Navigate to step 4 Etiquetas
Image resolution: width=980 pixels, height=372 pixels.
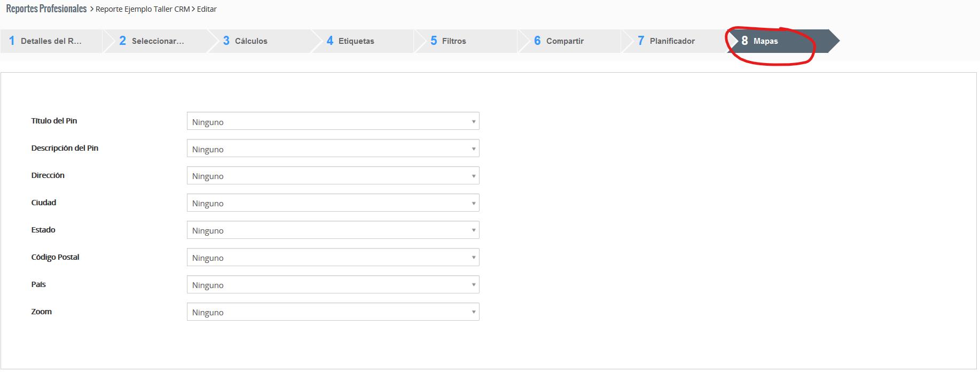point(355,41)
